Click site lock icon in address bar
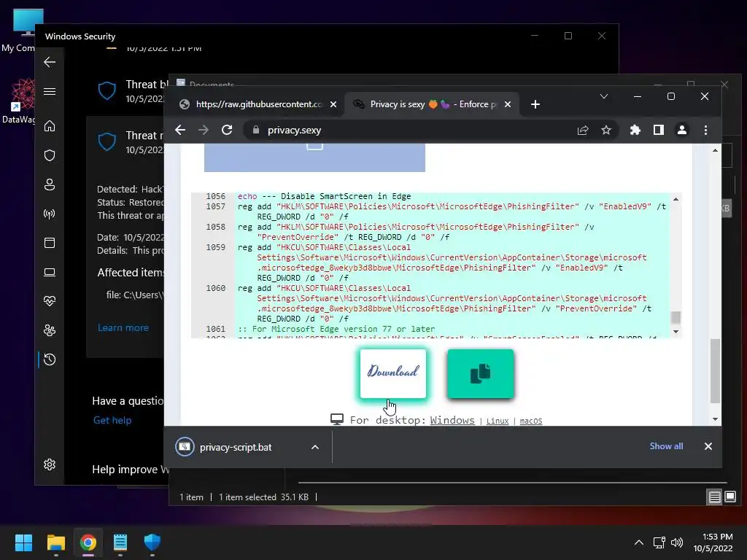 (256, 130)
